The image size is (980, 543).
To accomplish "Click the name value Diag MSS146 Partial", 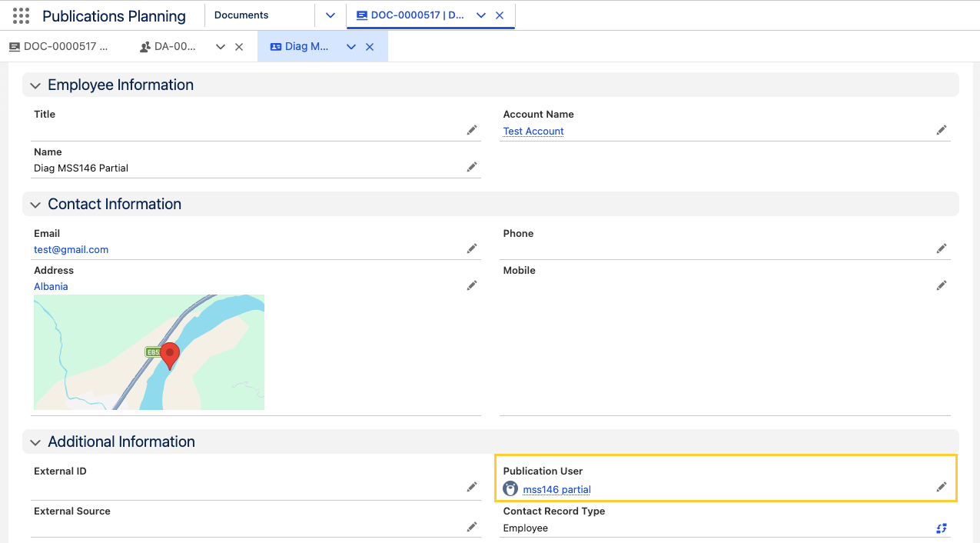I will point(81,168).
